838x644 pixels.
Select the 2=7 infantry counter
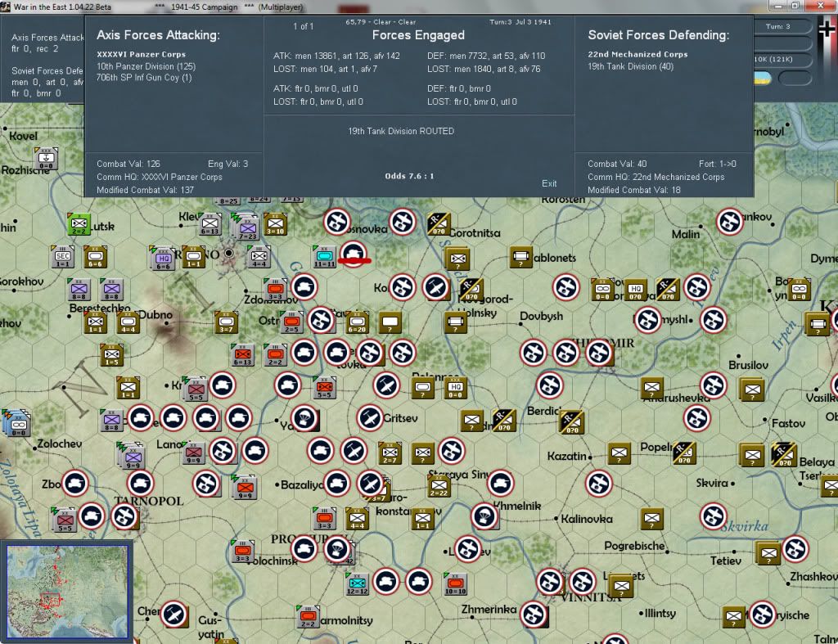(x=390, y=453)
